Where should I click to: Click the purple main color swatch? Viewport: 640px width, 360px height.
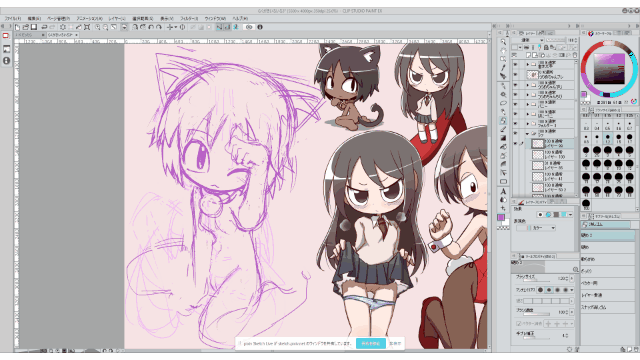click(501, 218)
